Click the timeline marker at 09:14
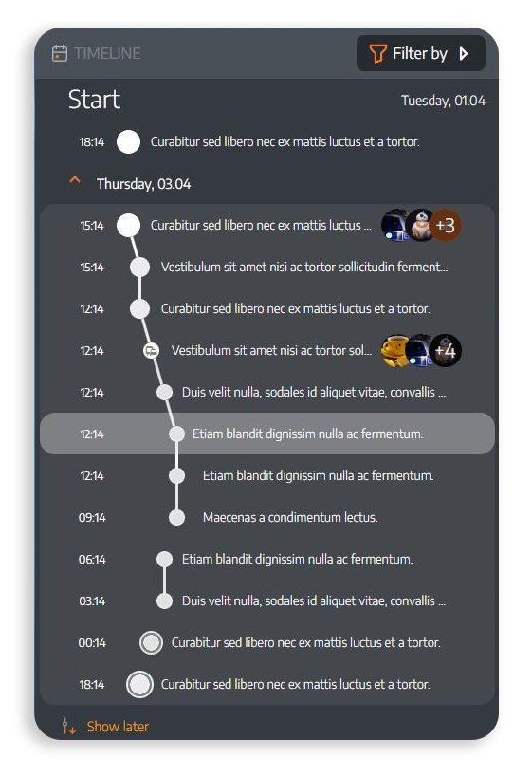Image resolution: width=532 pixels, height=776 pixels. point(176,518)
